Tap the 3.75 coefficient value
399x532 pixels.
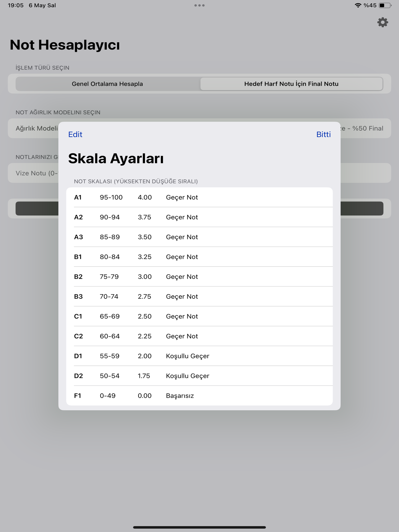pos(144,217)
